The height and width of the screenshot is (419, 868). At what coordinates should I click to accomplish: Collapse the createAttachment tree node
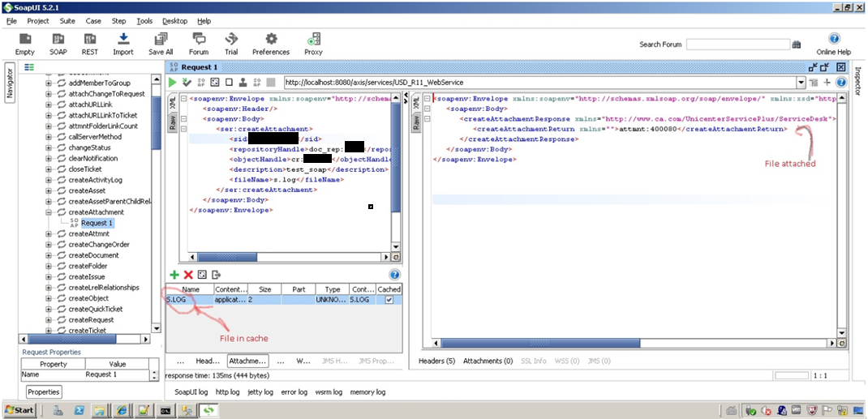49,212
